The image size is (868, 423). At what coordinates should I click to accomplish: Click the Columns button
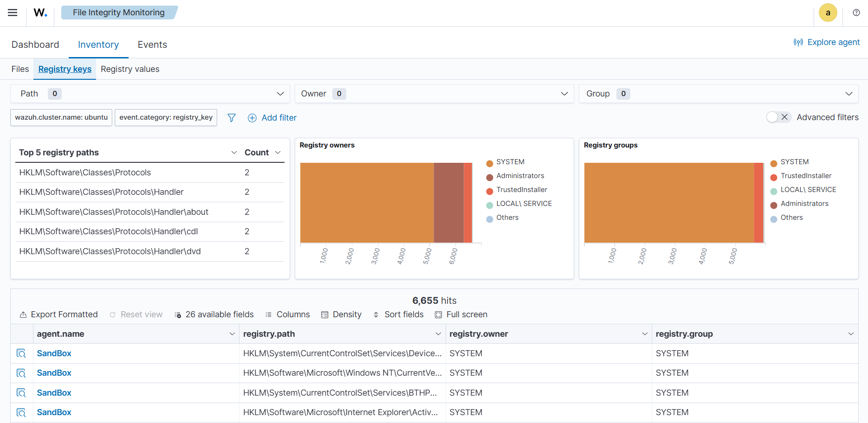287,315
